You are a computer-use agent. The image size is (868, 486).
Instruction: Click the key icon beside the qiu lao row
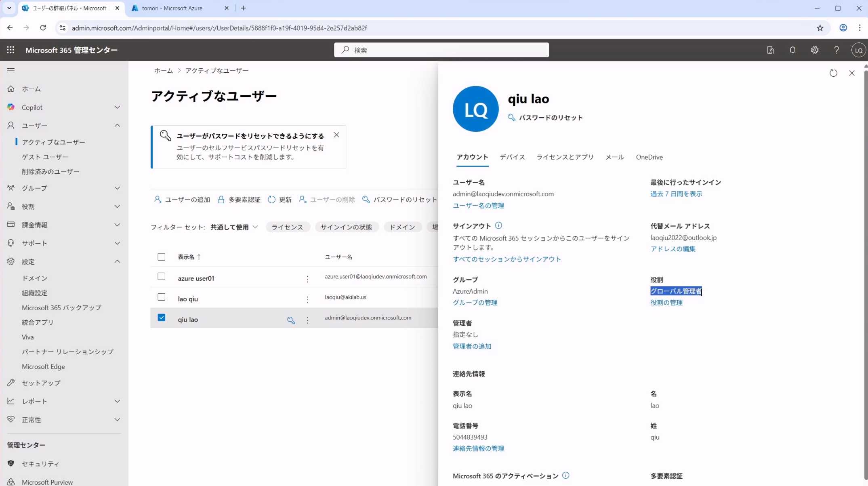[291, 320]
